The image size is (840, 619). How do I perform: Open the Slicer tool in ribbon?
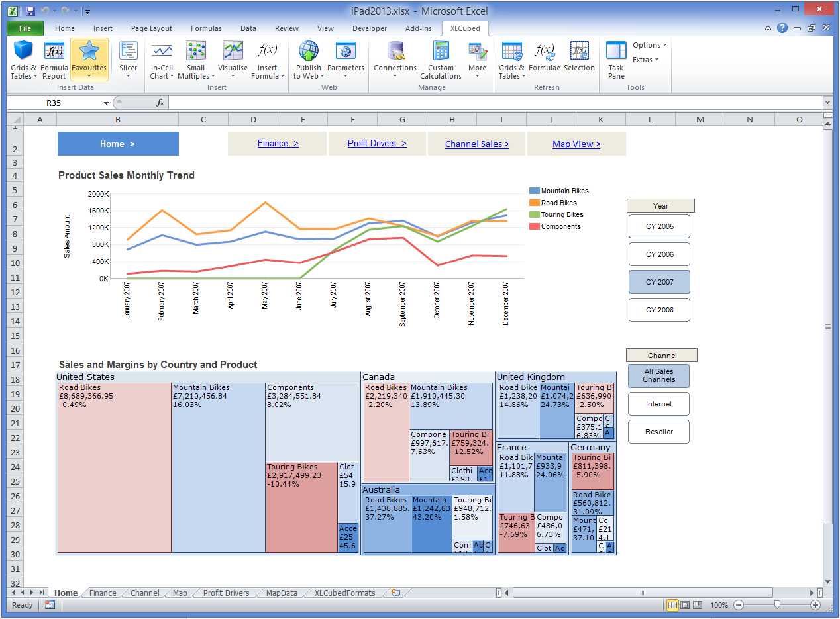(x=128, y=52)
